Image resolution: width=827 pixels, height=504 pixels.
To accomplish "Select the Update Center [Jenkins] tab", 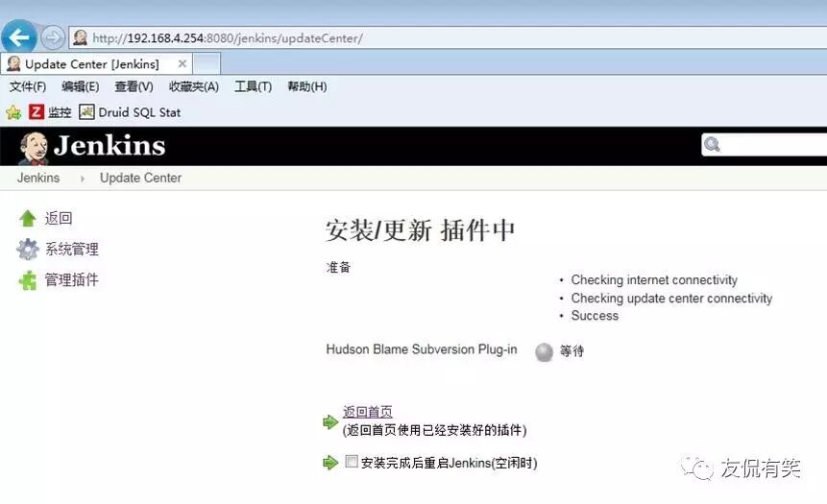I will pyautogui.click(x=96, y=63).
